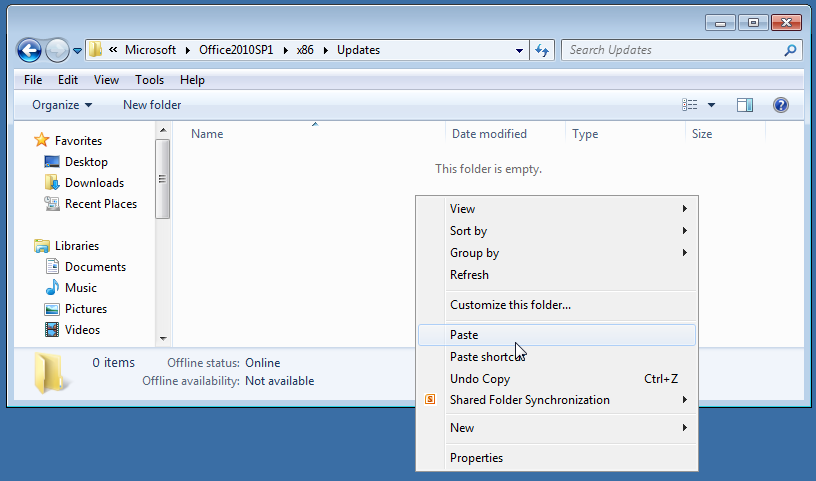This screenshot has height=481, width=816.
Task: Click the Downloads folder icon
Action: (52, 182)
